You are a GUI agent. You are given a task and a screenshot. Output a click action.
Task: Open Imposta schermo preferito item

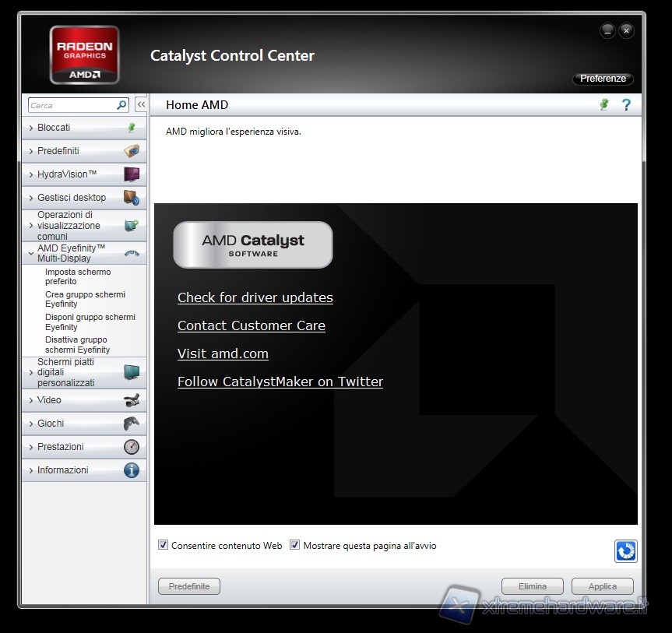[78, 276]
